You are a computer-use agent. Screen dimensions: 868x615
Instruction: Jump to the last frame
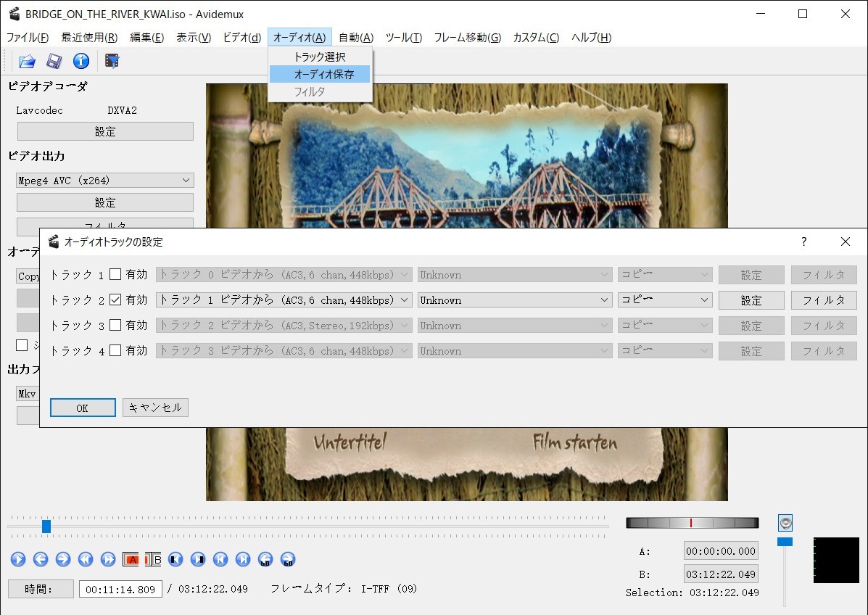point(243,559)
